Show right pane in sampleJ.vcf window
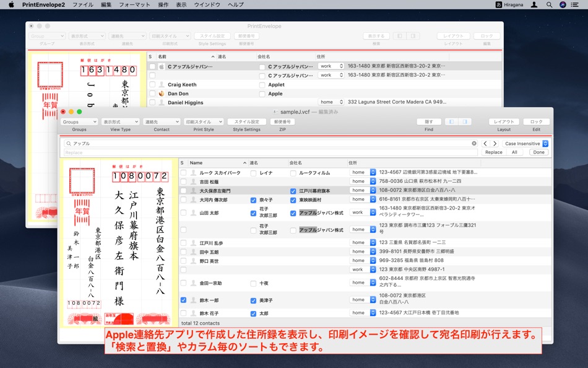588x368 pixels. tap(465, 121)
